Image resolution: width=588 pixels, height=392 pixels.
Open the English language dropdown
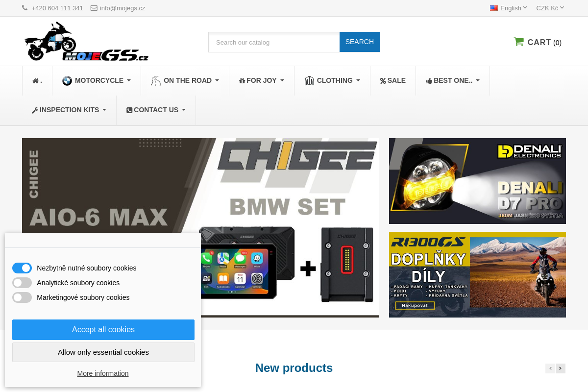tap(509, 8)
